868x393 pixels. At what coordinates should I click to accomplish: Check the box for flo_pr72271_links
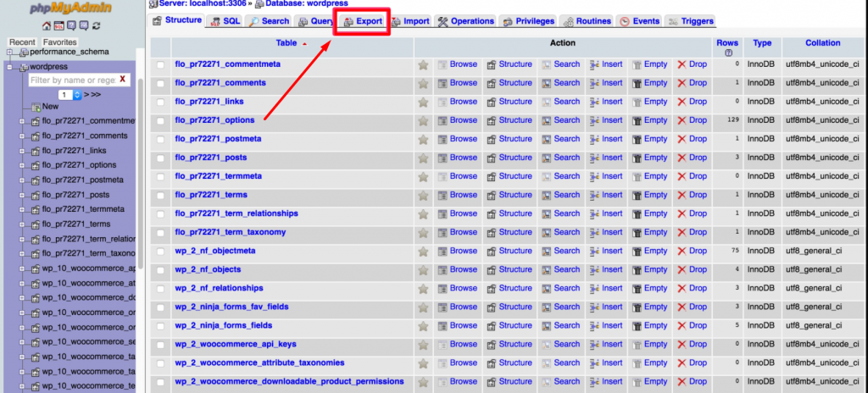[x=160, y=102]
